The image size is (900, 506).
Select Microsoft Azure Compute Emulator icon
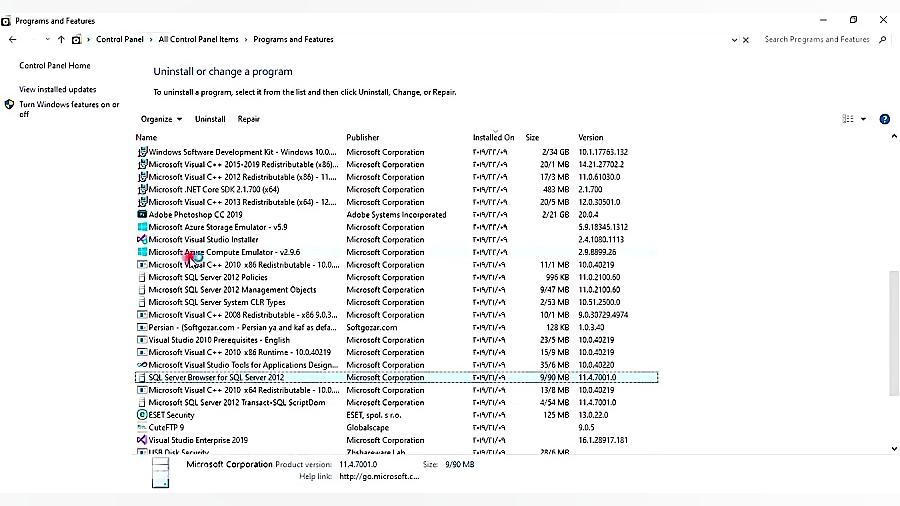coord(142,252)
